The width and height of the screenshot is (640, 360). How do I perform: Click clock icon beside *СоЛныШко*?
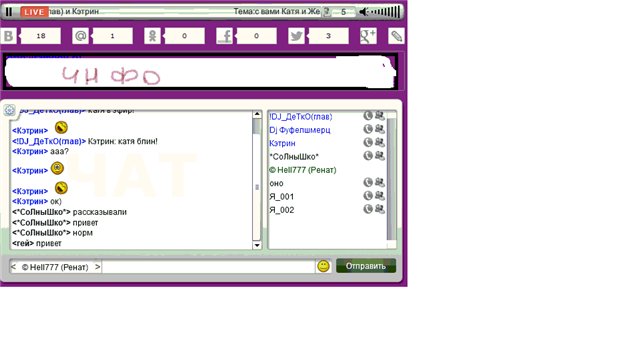(x=368, y=156)
